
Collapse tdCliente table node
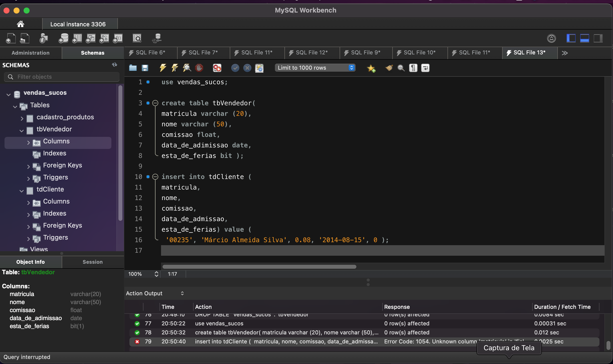click(22, 191)
